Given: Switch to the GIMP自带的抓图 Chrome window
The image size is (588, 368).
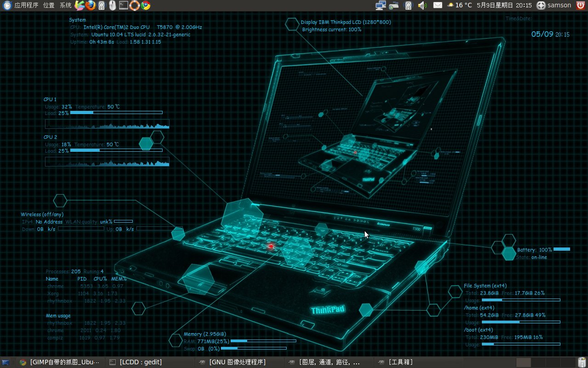Looking at the screenshot, I should (x=59, y=362).
